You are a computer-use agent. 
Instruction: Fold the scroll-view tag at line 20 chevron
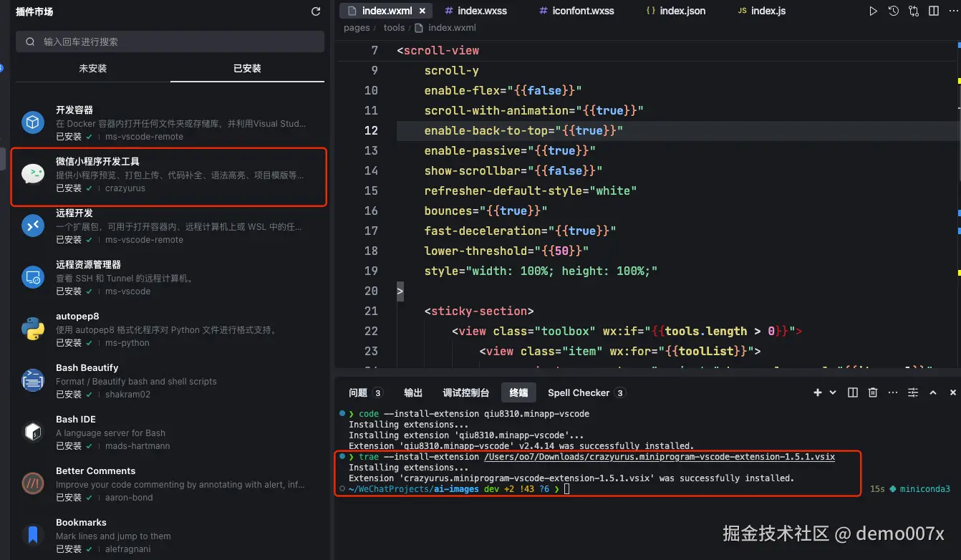400,291
